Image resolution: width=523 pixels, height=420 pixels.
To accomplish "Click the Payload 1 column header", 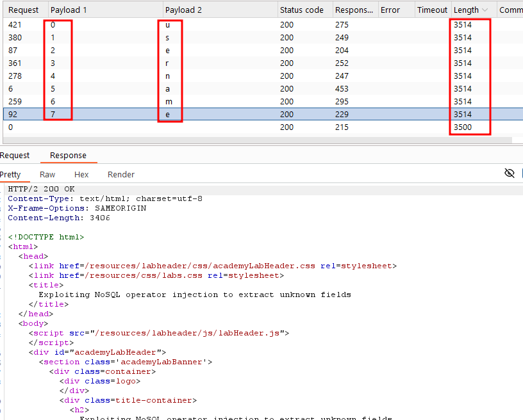I will tap(106, 10).
